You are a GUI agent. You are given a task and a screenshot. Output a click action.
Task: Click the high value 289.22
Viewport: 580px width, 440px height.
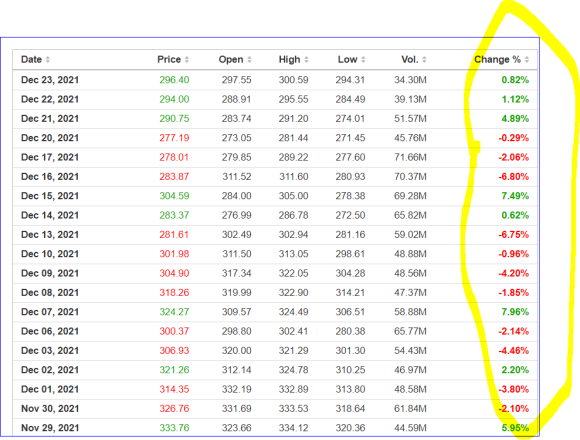click(x=293, y=157)
